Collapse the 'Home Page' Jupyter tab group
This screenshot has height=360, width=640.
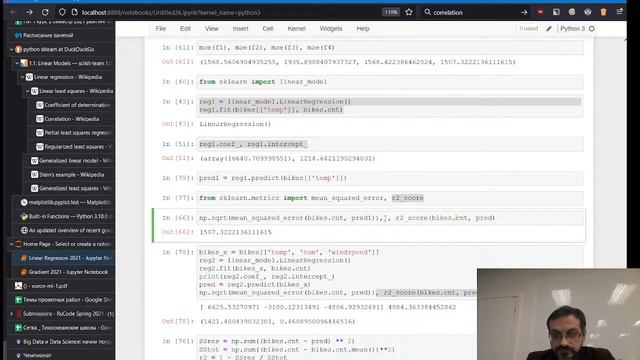pyautogui.click(x=11, y=244)
